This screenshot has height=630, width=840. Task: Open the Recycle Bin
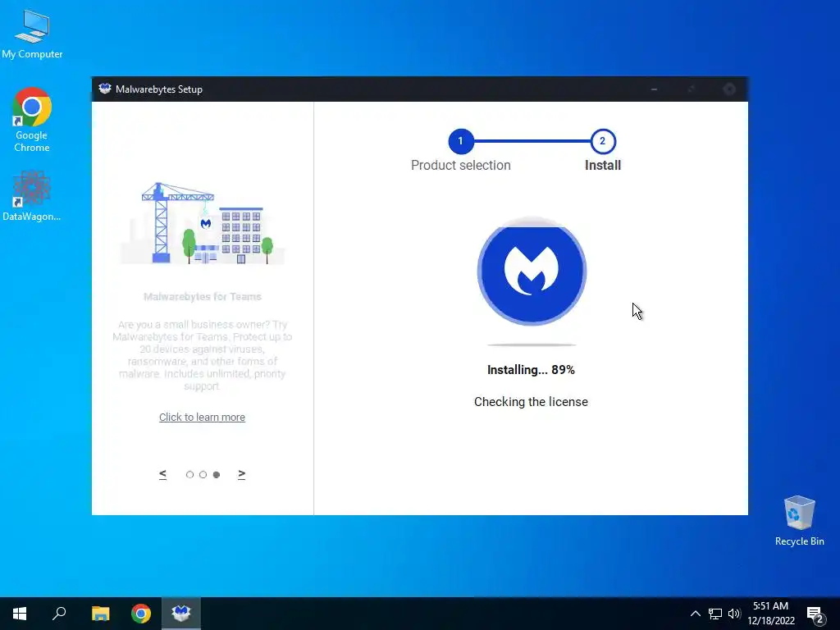click(x=799, y=521)
